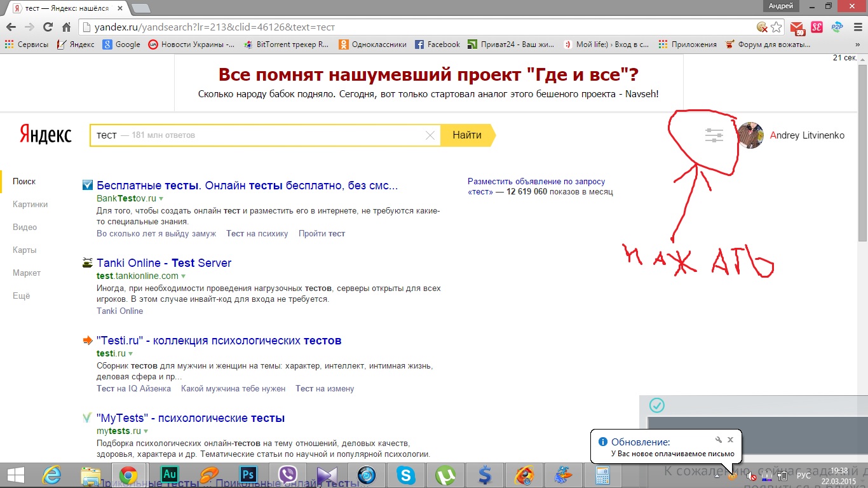Open Photoshop from the taskbar
Image resolution: width=868 pixels, height=488 pixels.
tap(247, 475)
